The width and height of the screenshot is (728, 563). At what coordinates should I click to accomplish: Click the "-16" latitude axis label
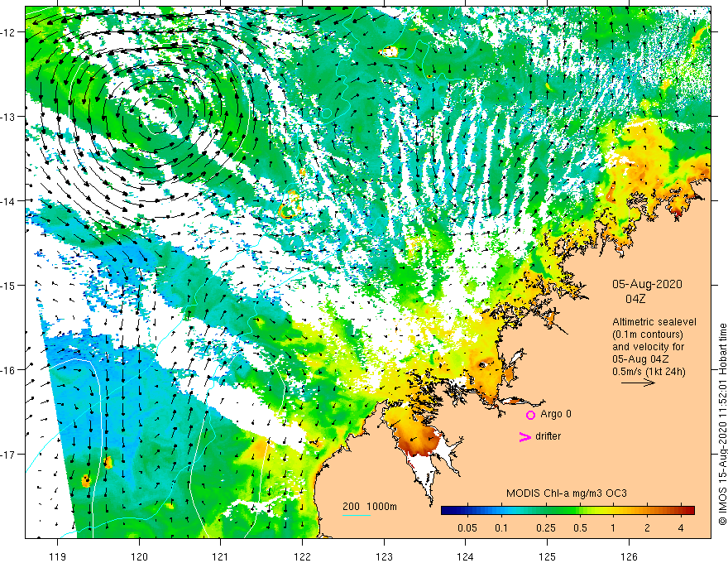(x=8, y=370)
